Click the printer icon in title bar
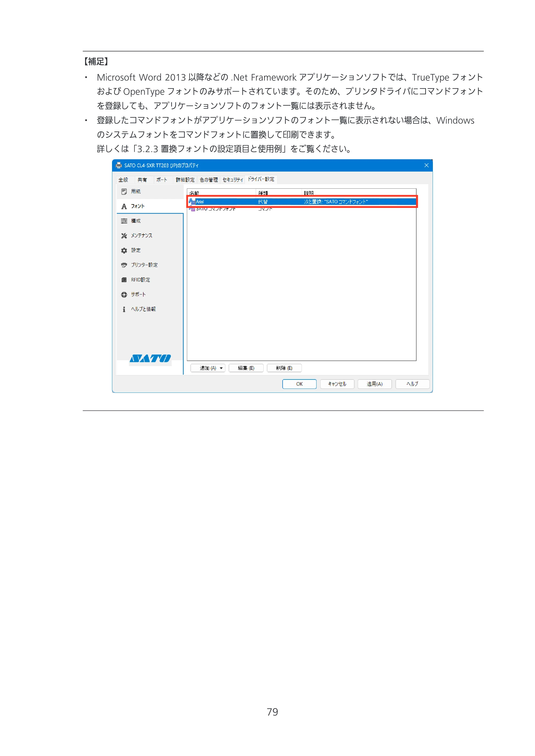Image resolution: width=535 pixels, height=756 pixels. click(x=119, y=165)
